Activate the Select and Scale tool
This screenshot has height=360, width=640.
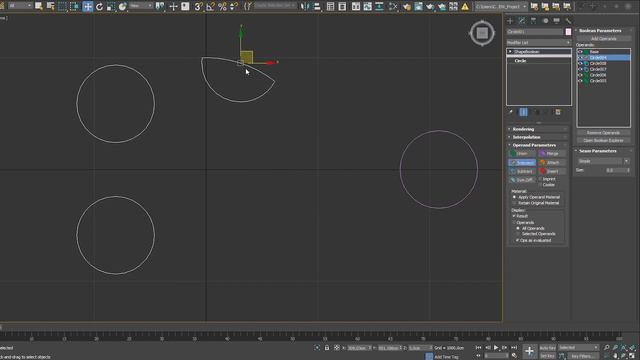111,7
